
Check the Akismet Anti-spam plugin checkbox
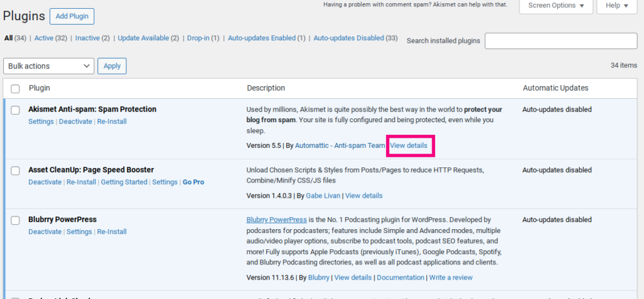coord(15,110)
